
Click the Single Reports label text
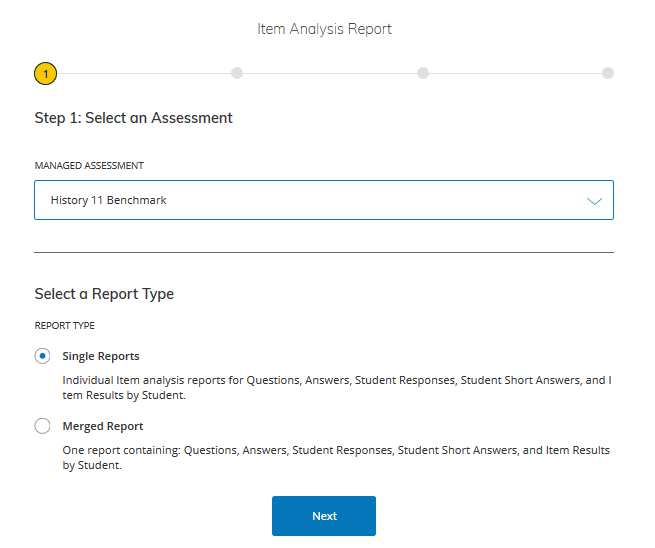point(101,356)
